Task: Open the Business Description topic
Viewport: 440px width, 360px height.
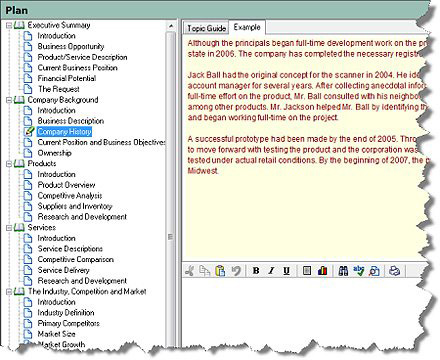Action: tap(71, 121)
